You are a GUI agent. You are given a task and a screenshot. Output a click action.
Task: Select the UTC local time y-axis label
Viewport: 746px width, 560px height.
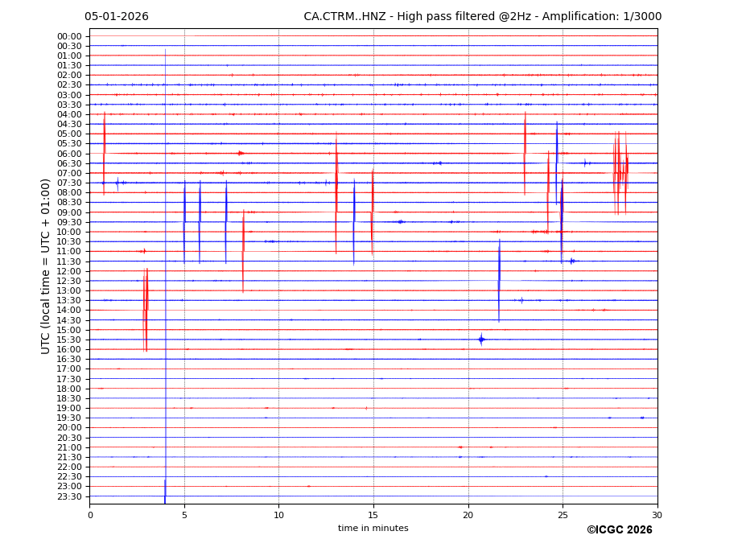(x=46, y=266)
